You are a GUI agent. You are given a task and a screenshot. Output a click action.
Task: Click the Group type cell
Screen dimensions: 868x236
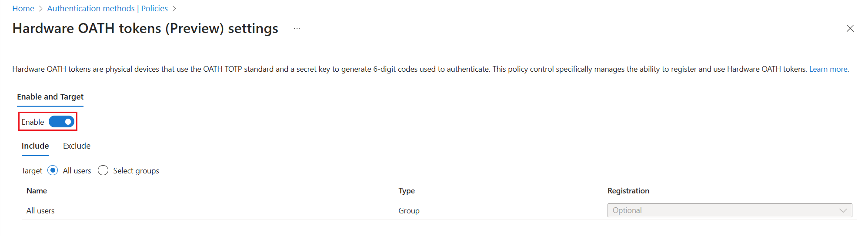(409, 211)
